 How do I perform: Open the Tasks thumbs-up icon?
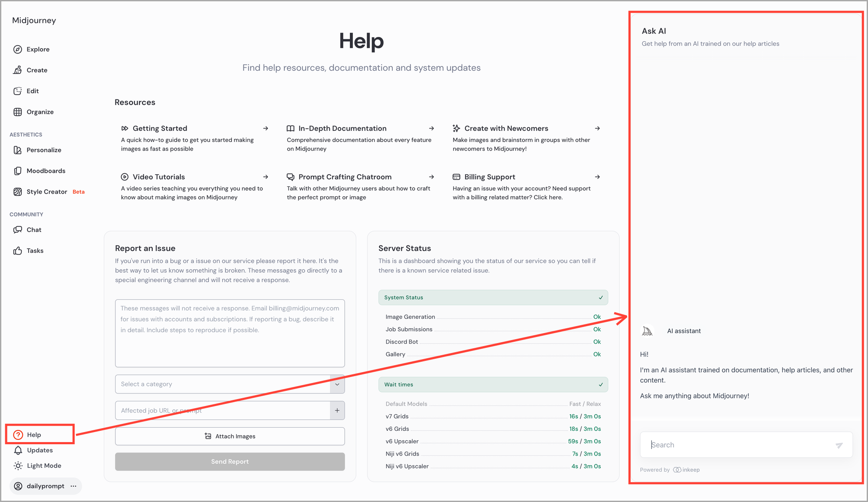tap(18, 251)
